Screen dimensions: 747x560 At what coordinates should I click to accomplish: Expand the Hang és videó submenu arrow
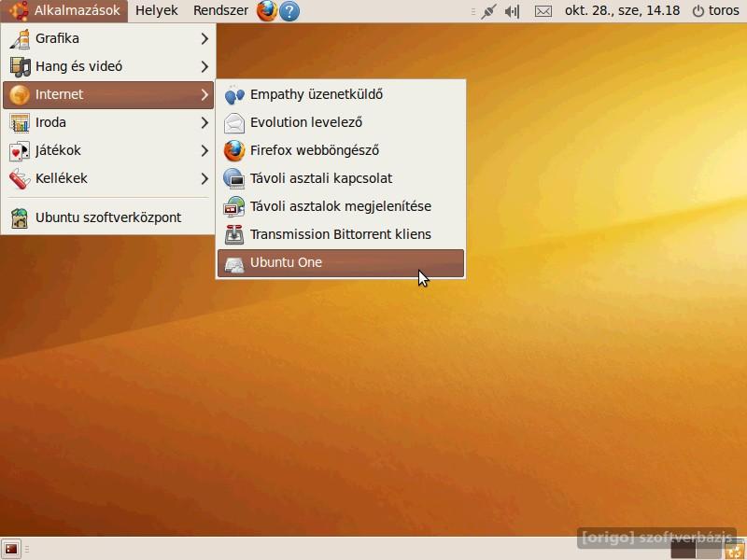coord(204,66)
